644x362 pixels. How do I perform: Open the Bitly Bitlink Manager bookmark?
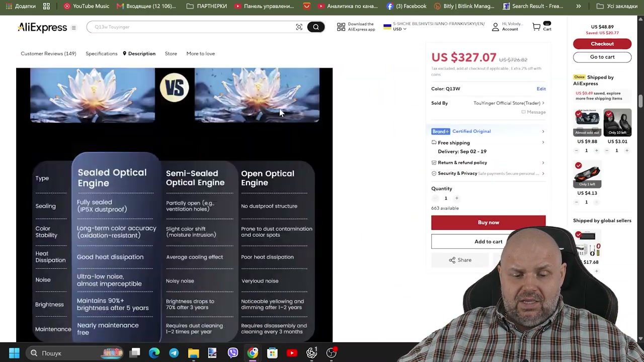coord(465,6)
